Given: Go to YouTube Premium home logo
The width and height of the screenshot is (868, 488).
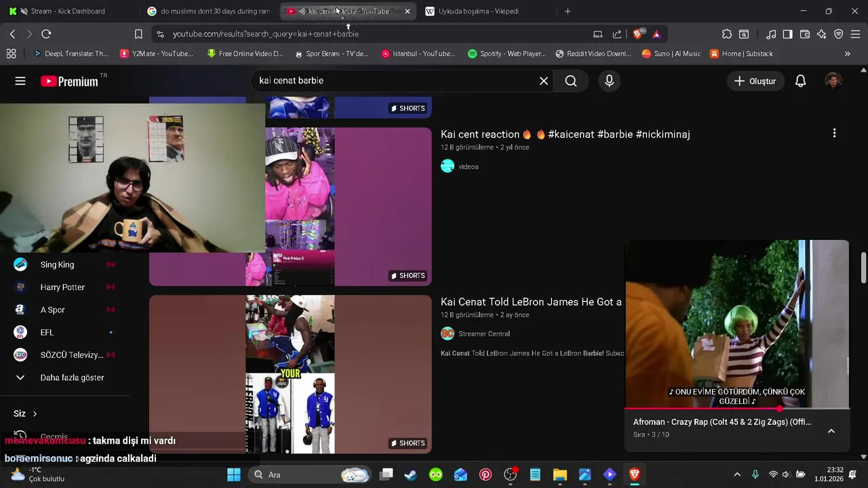Looking at the screenshot, I should pos(70,81).
